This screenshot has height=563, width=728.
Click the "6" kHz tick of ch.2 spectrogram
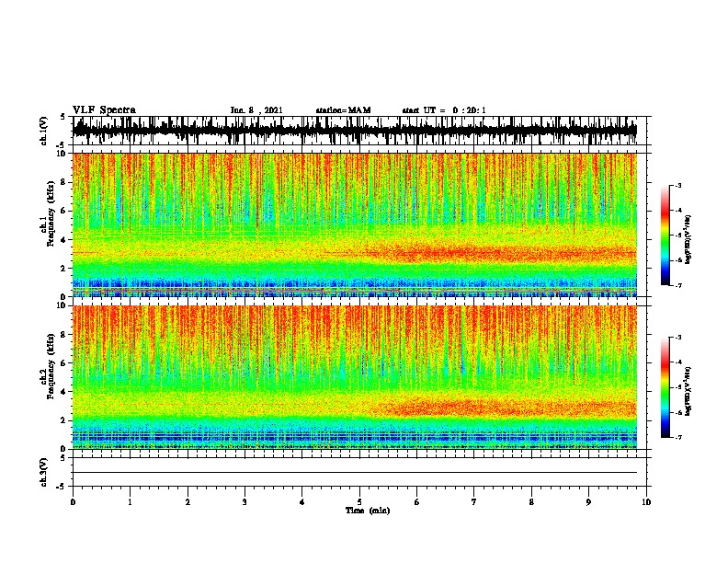(64, 363)
